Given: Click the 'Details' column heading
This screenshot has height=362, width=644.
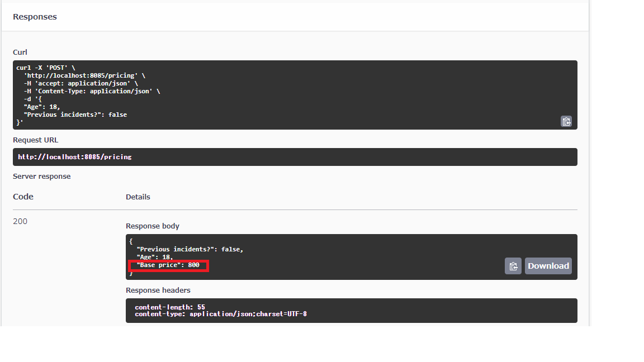Looking at the screenshot, I should point(138,197).
